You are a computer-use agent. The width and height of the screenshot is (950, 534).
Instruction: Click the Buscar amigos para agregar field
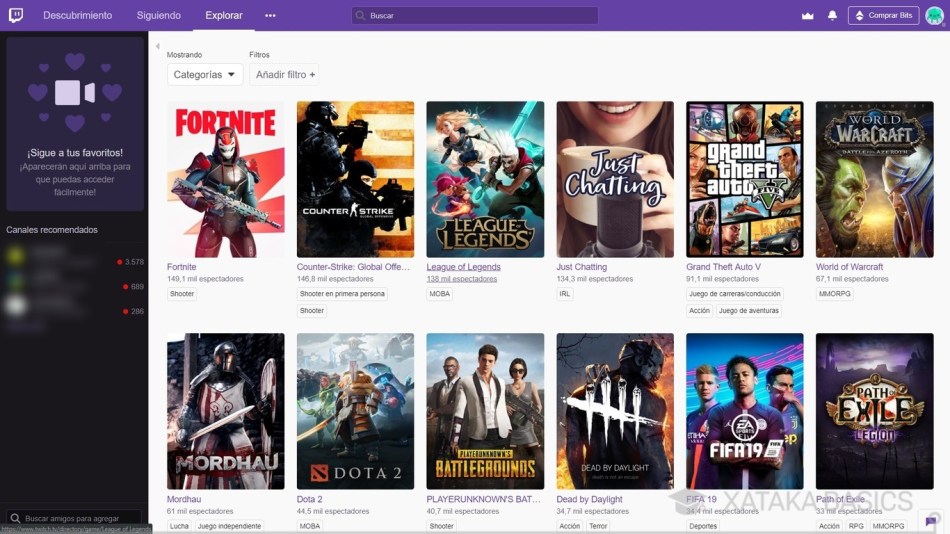point(80,519)
